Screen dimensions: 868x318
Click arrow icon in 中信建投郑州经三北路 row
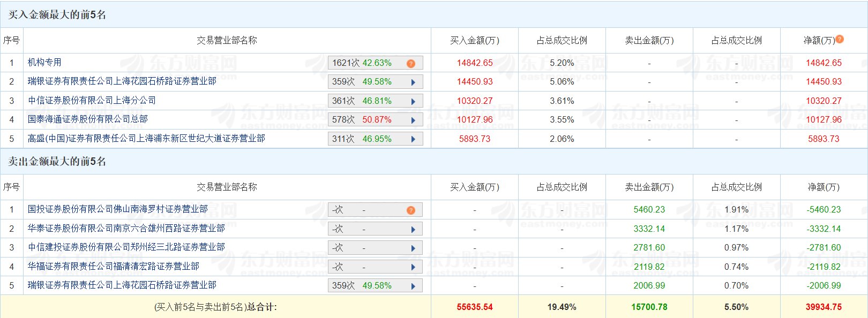pyautogui.click(x=413, y=248)
